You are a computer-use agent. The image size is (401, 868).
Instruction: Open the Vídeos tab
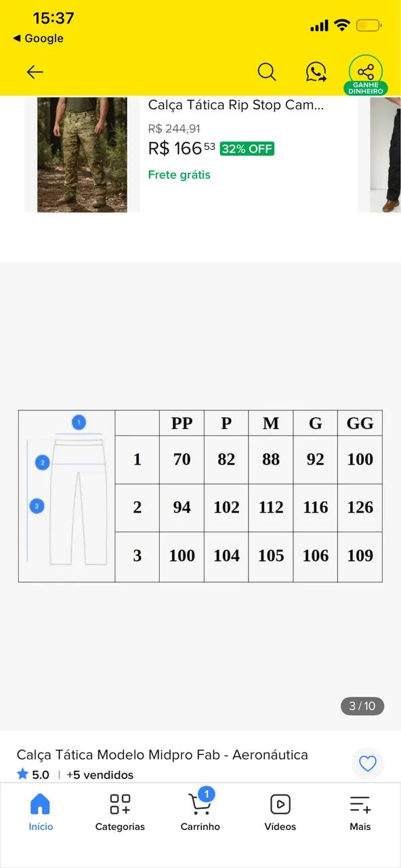coord(280,812)
